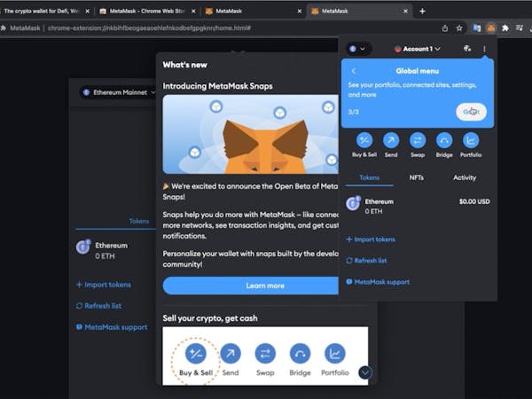Go back in the Global menu tooltip

click(353, 71)
